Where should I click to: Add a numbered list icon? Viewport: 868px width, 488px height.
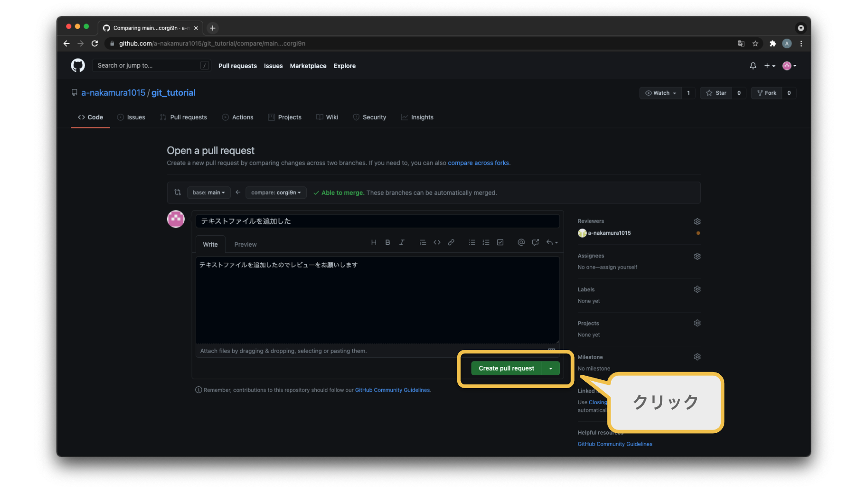click(486, 243)
